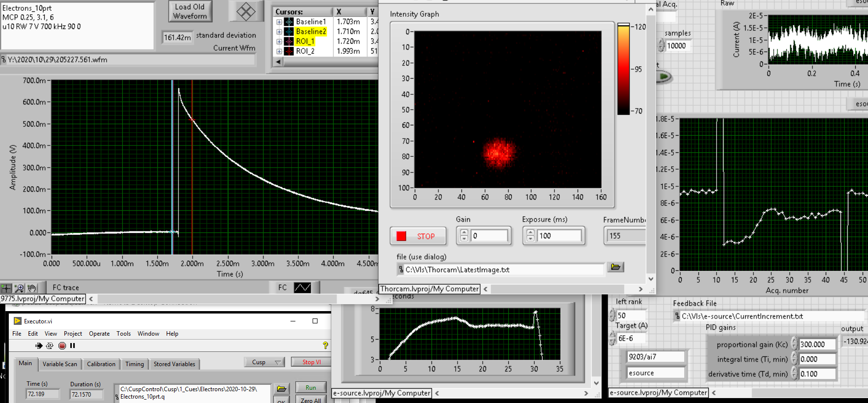868x403 pixels.
Task: Select the hand pan graph tool
Action: [32, 288]
